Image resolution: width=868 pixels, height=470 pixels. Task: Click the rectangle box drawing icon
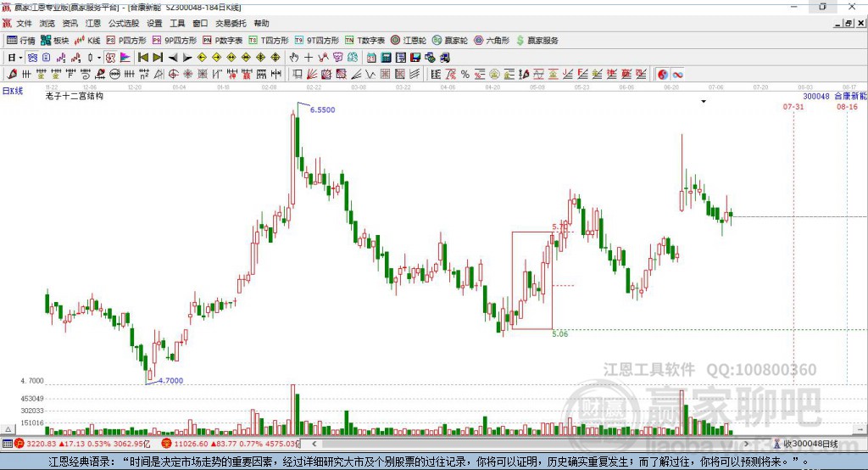(297, 75)
